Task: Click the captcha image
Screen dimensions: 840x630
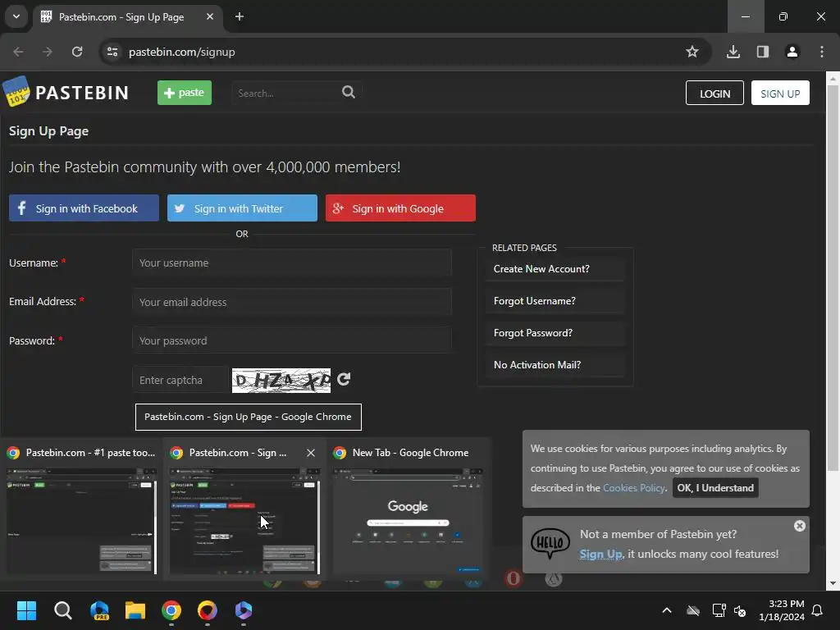Action: [281, 381]
